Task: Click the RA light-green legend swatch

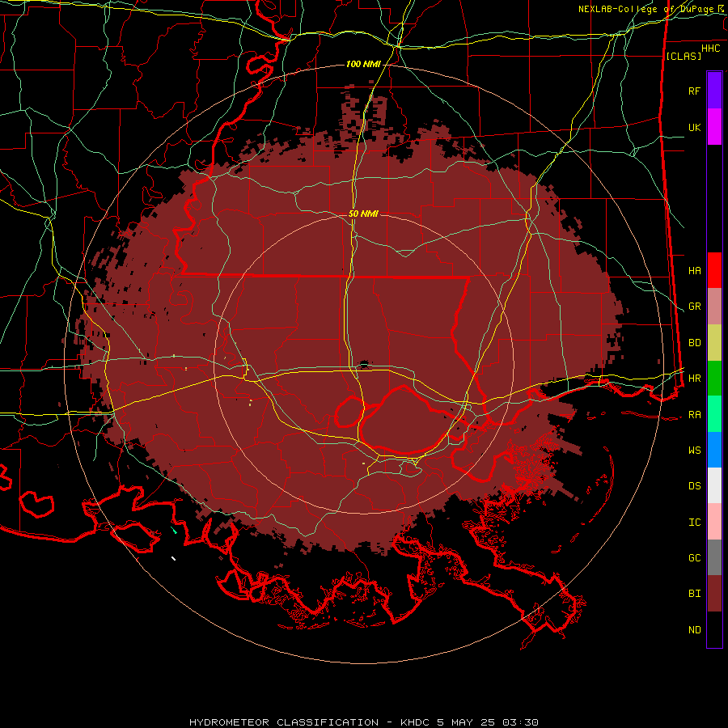Action: tap(714, 414)
